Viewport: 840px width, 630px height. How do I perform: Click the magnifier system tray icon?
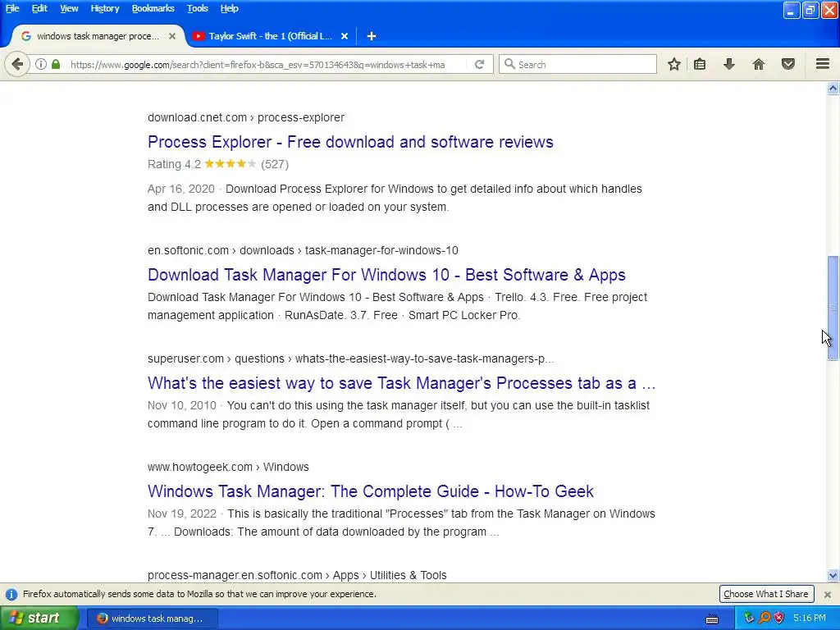point(765,619)
